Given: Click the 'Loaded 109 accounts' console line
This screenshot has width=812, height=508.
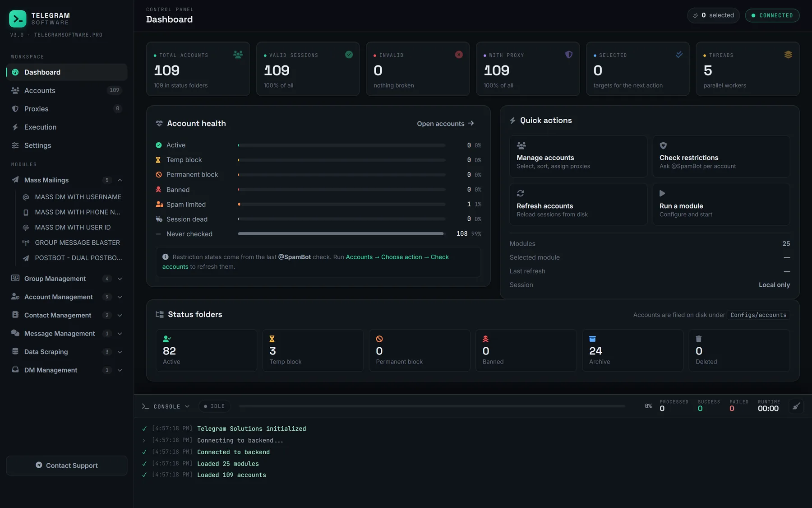Looking at the screenshot, I should [x=231, y=475].
